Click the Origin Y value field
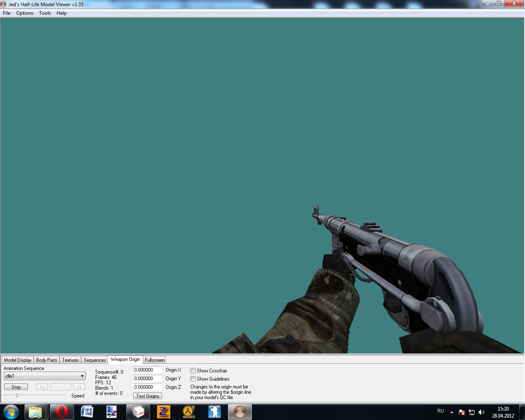The image size is (525, 420). pyautogui.click(x=147, y=379)
